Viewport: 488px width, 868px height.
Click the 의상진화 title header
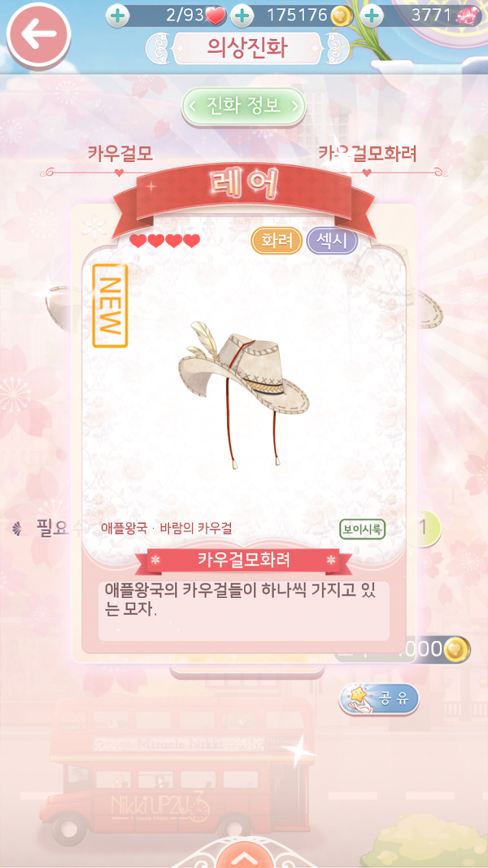(247, 48)
